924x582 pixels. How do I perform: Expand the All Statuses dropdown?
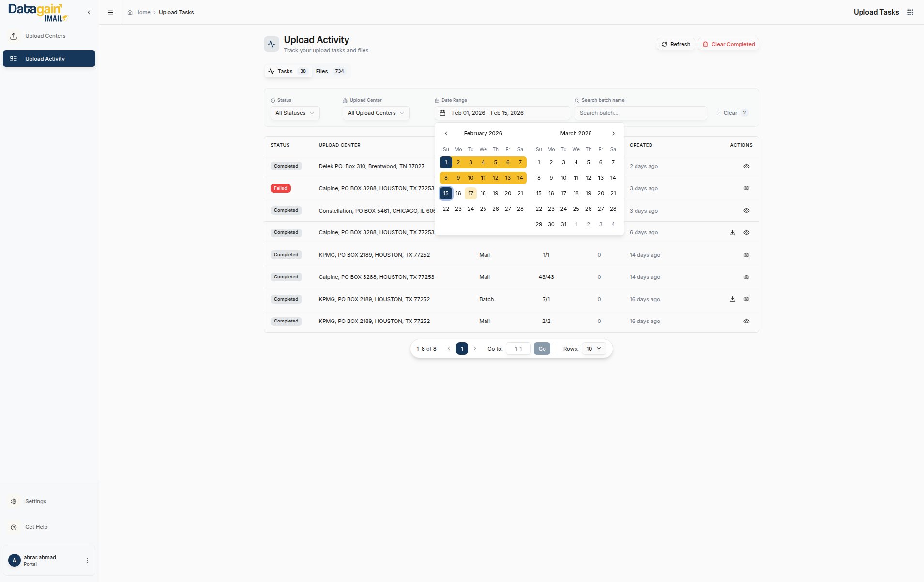[x=295, y=113]
